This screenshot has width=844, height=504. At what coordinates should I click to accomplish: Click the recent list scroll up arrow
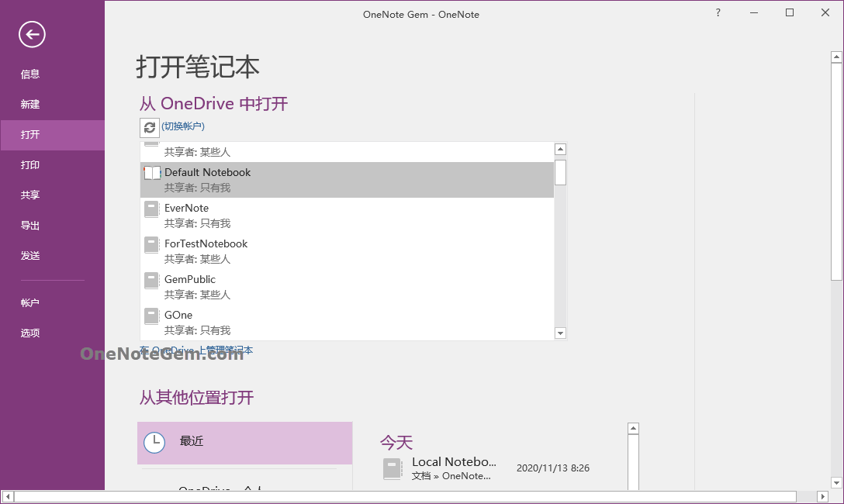click(x=634, y=429)
